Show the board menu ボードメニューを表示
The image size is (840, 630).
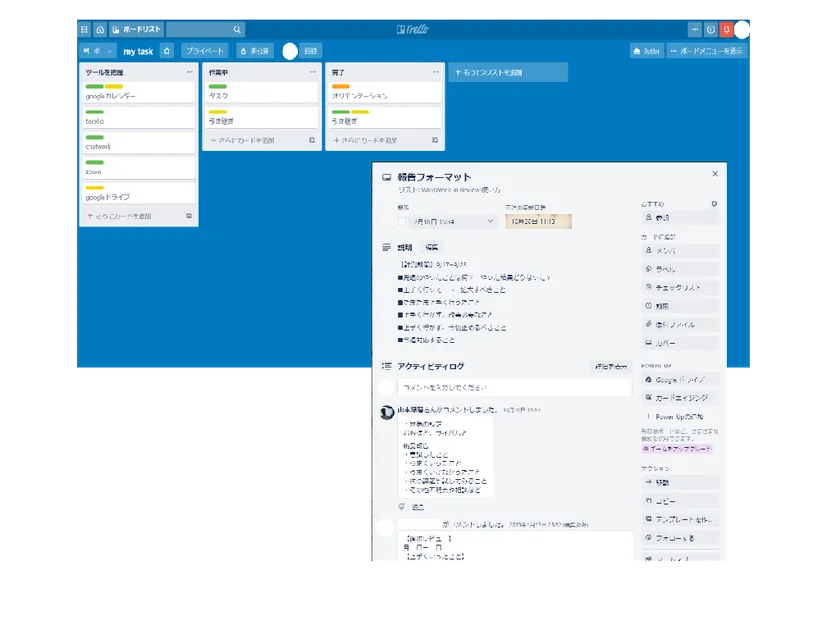[707, 51]
